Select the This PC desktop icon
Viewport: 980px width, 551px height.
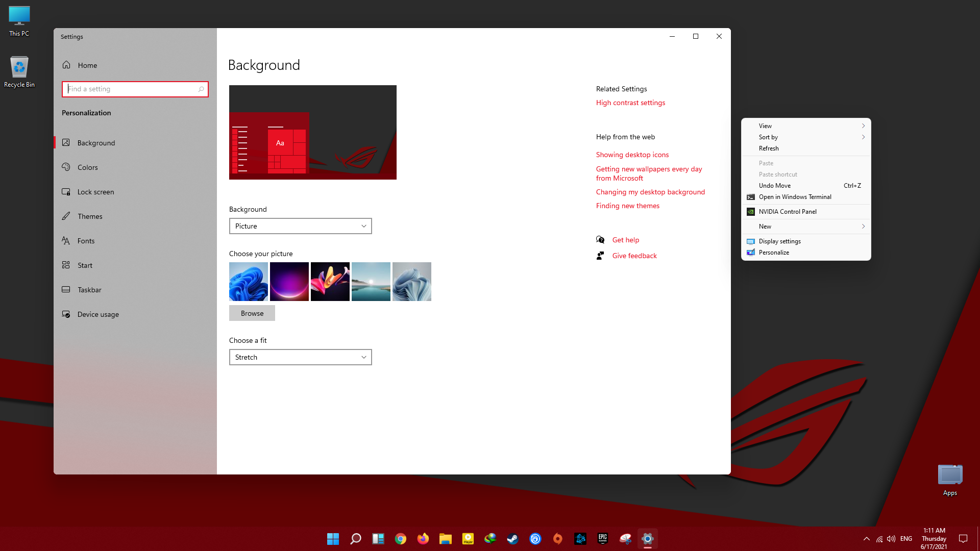pos(19,21)
